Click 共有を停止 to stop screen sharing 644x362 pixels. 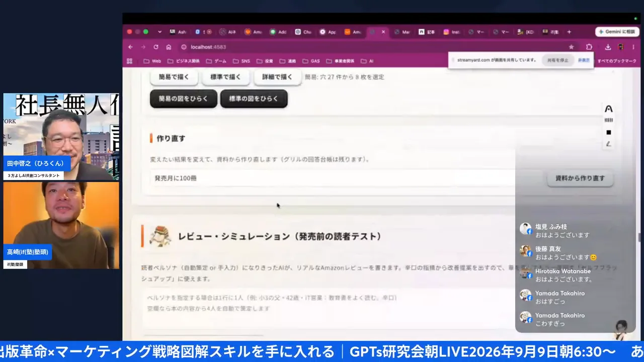click(x=557, y=60)
